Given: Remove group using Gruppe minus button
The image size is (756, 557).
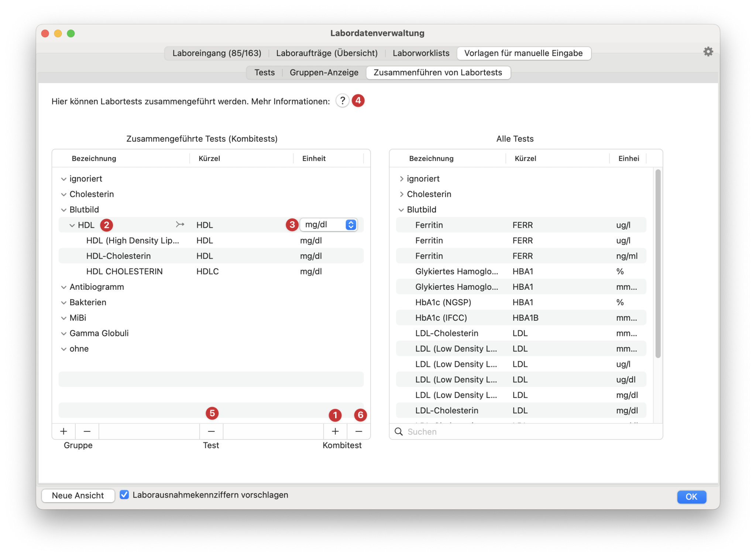Looking at the screenshot, I should 87,431.
